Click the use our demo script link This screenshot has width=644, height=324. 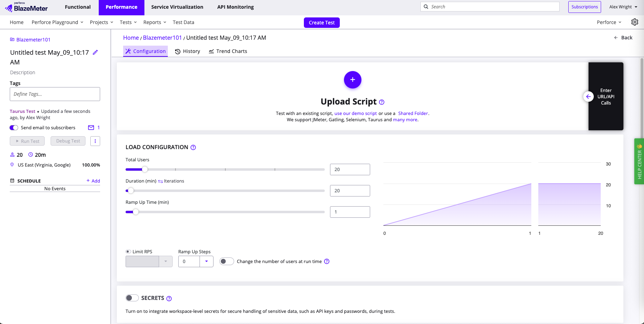tap(355, 113)
